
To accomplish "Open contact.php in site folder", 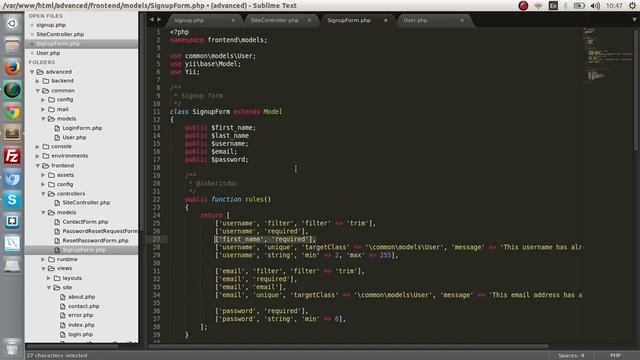I will tap(83, 306).
